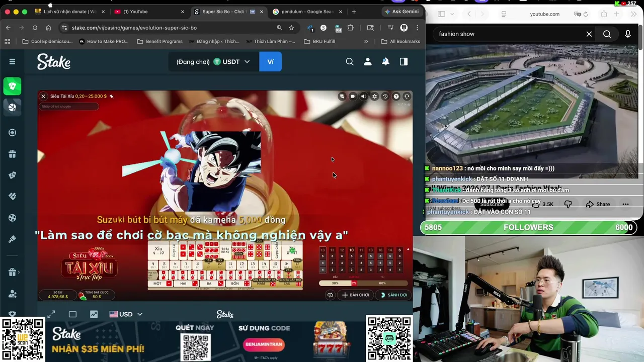The image size is (644, 362).
Task: Open the game support headset icon
Action: pos(407,97)
